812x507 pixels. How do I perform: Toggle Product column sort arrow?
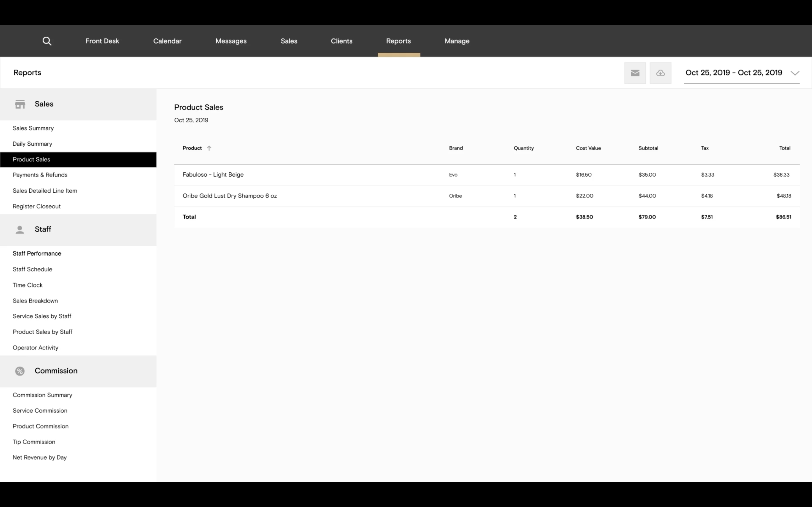pyautogui.click(x=209, y=148)
